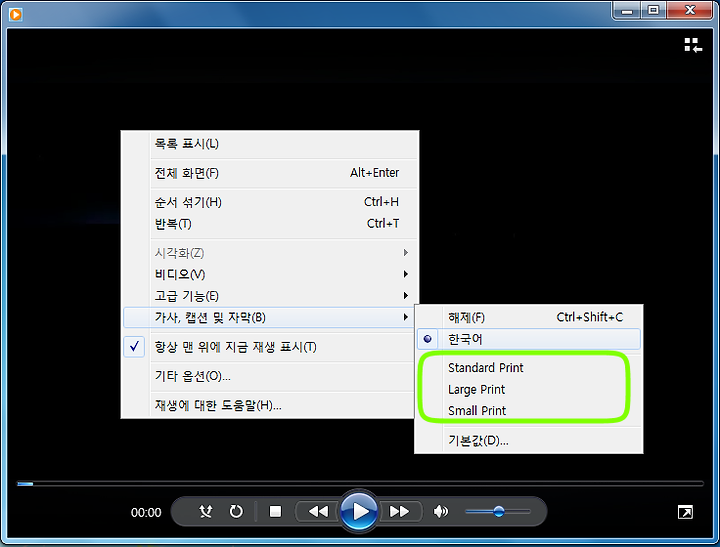This screenshot has height=547, width=720.
Task: Choose Standard Print caption size
Action: click(529, 368)
